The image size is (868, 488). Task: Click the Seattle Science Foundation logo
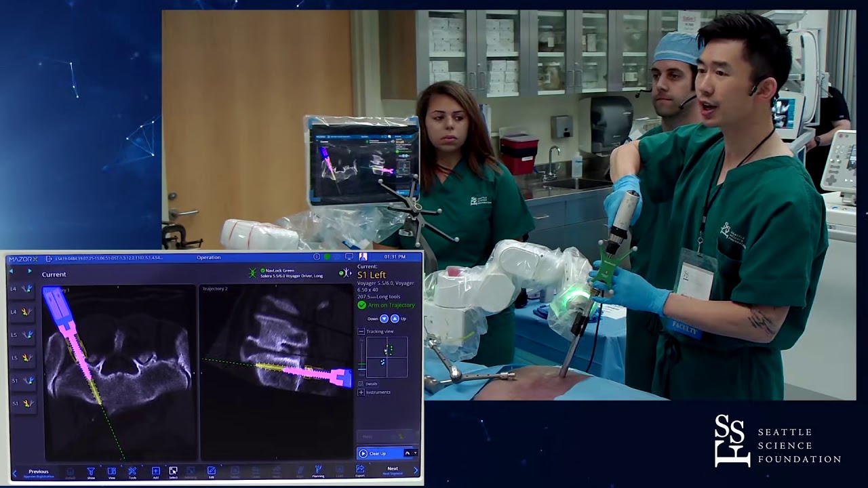[x=778, y=441]
